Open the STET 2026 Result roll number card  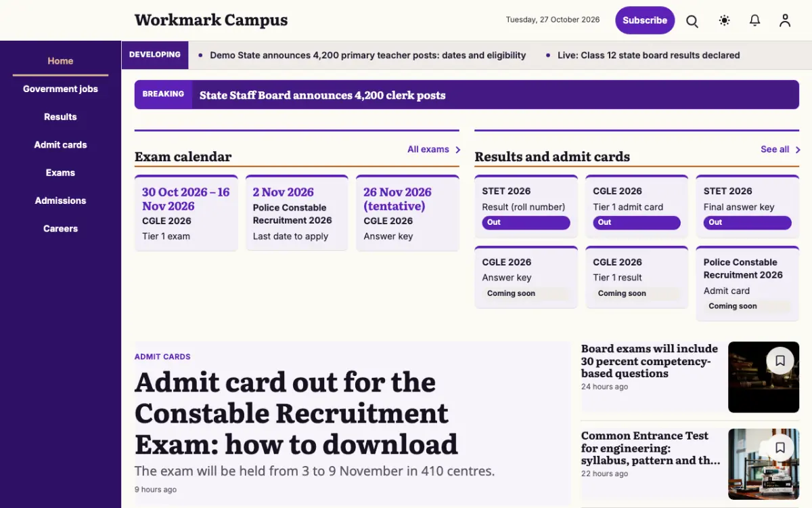pos(526,206)
